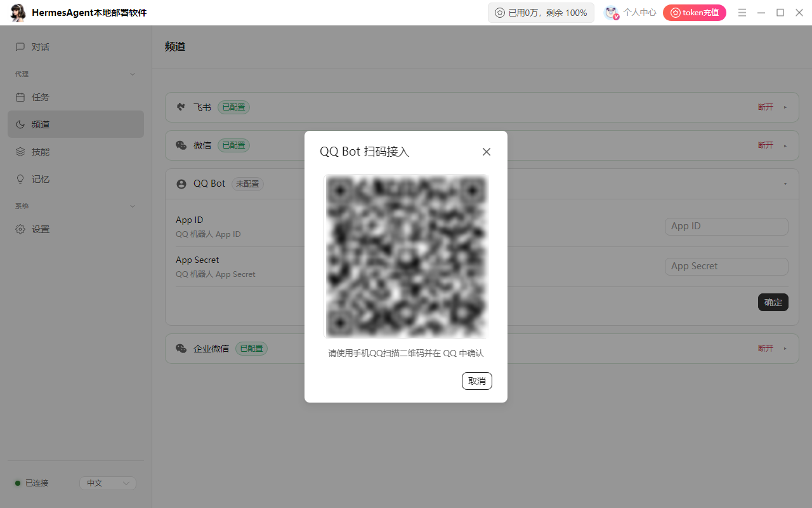Screen dimensions: 812x508
Task: Open the 对话 chat page
Action: point(76,47)
